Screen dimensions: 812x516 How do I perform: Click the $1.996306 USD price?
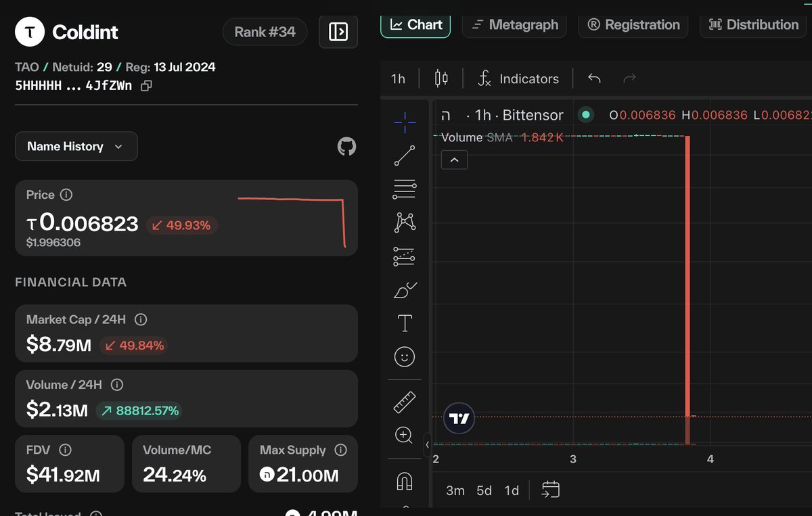click(53, 242)
